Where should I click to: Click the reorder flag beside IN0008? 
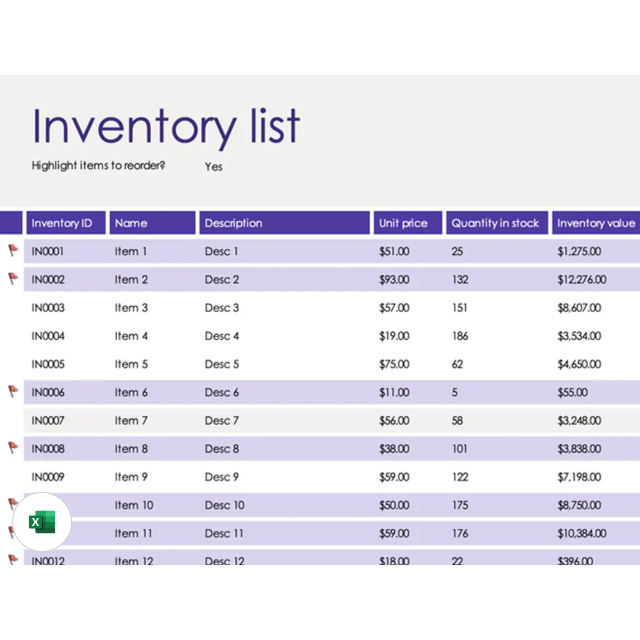click(x=13, y=448)
